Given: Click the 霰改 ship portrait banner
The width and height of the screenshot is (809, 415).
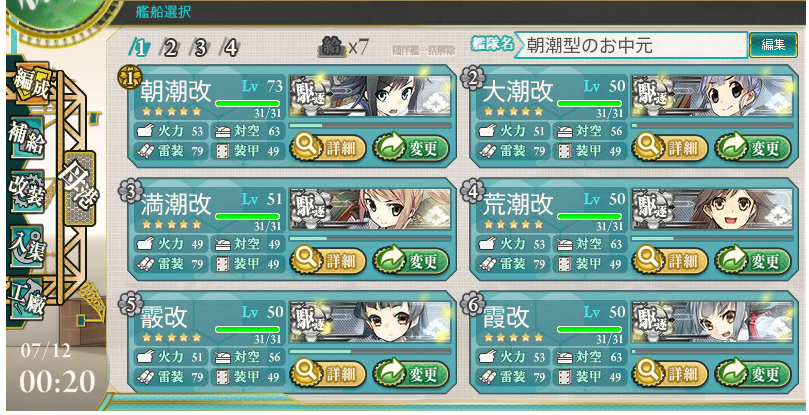Looking at the screenshot, I should [x=370, y=323].
